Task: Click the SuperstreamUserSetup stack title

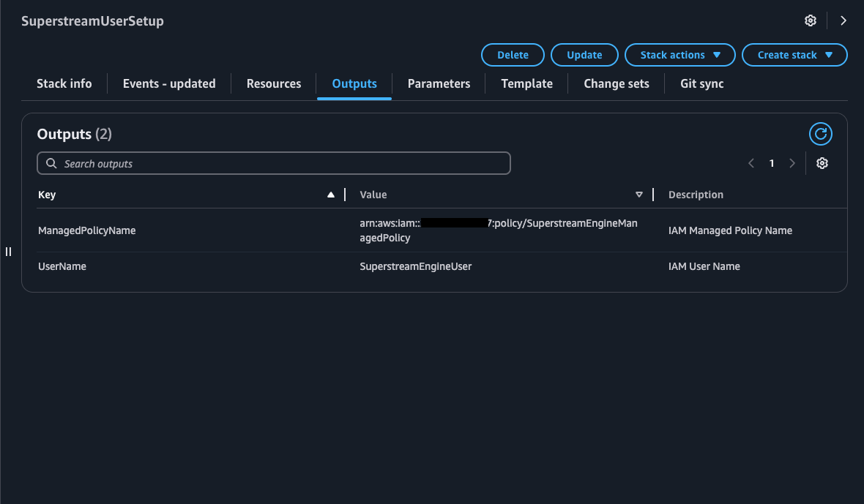Action: pyautogui.click(x=92, y=21)
